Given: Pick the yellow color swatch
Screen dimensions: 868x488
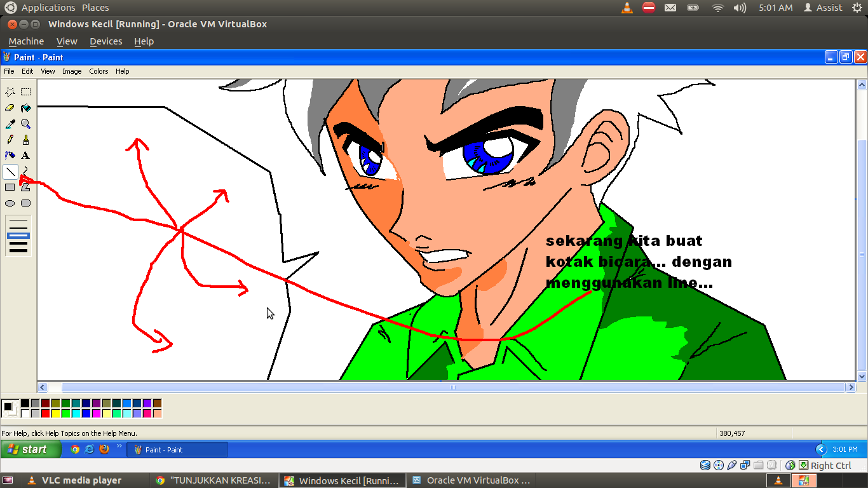Looking at the screenshot, I should click(55, 414).
